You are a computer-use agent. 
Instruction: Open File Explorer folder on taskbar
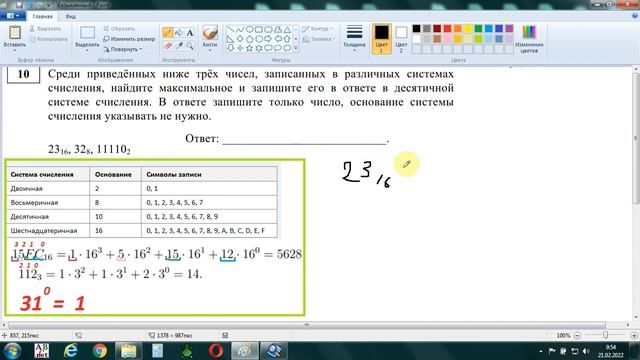point(129,351)
